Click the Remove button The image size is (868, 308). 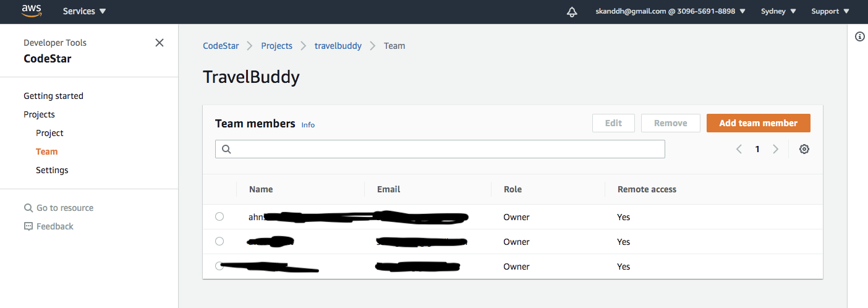click(671, 123)
